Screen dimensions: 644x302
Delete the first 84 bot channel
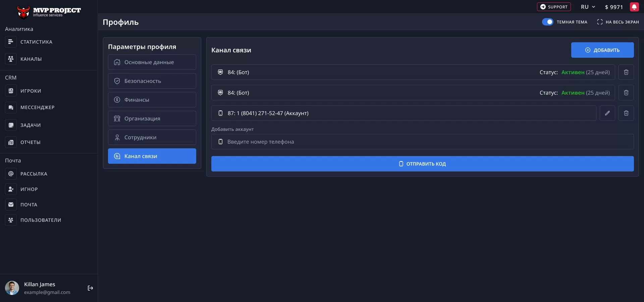pyautogui.click(x=626, y=72)
